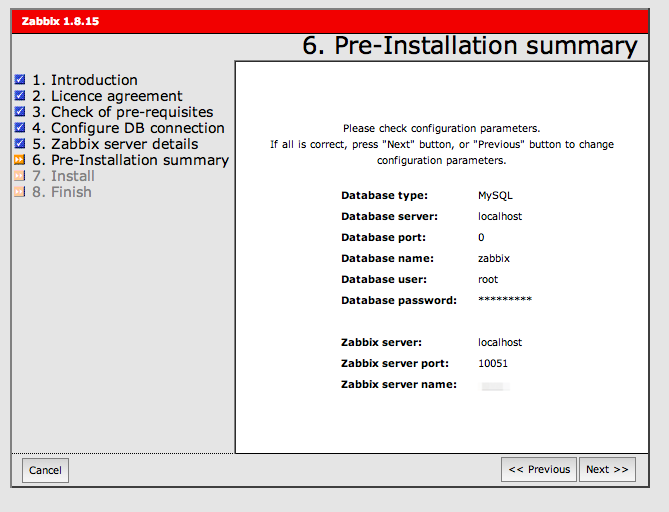This screenshot has height=512, width=669.
Task: Go to step 3. Check of pre-requisites
Action: pyautogui.click(x=122, y=112)
